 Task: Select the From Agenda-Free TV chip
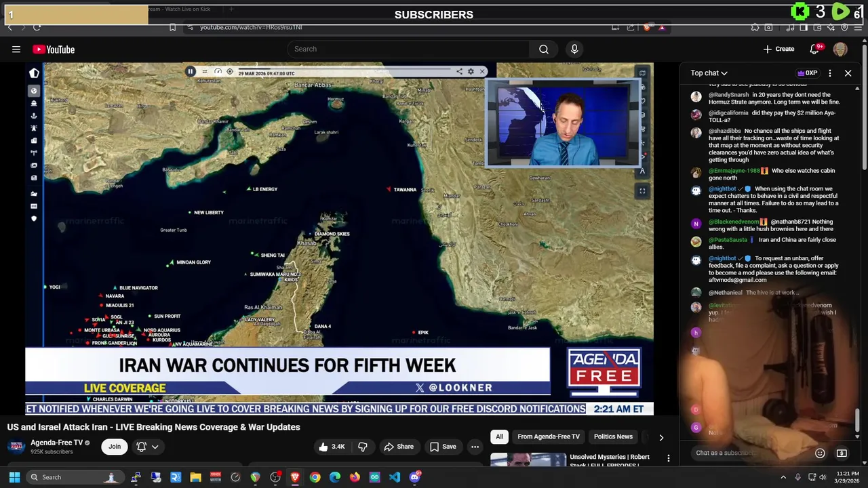point(549,437)
